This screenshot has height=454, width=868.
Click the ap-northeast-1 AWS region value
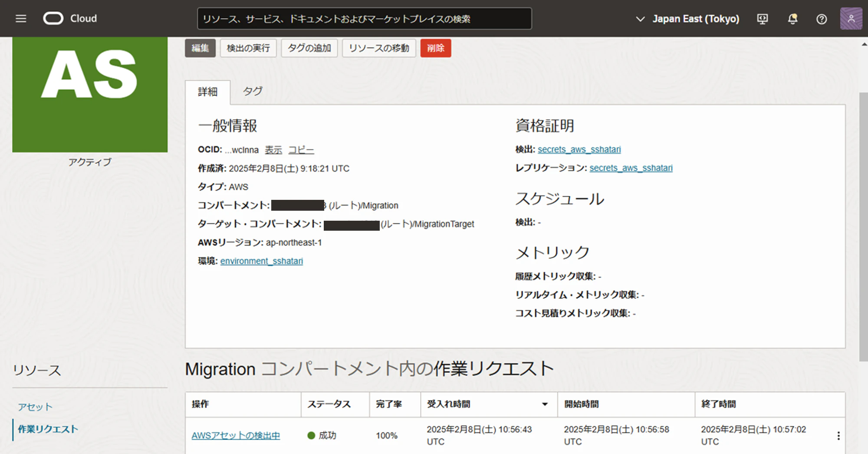click(x=294, y=242)
